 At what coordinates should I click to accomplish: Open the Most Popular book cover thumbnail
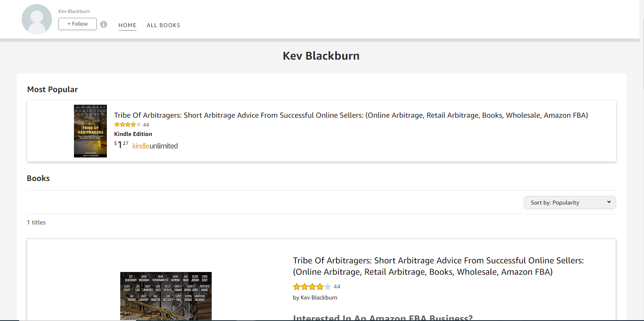[x=90, y=131]
